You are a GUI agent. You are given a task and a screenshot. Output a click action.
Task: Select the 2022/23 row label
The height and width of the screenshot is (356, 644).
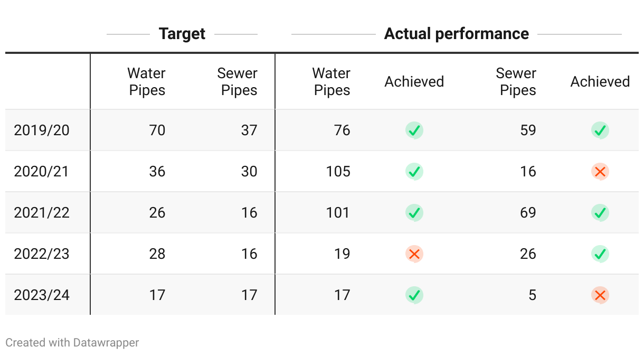pyautogui.click(x=42, y=254)
